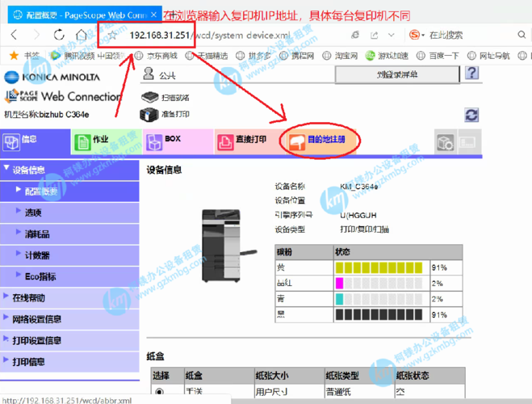Screen dimensions: 532x404
Task: Click the Konica Minolta logo
Action: pyautogui.click(x=52, y=77)
